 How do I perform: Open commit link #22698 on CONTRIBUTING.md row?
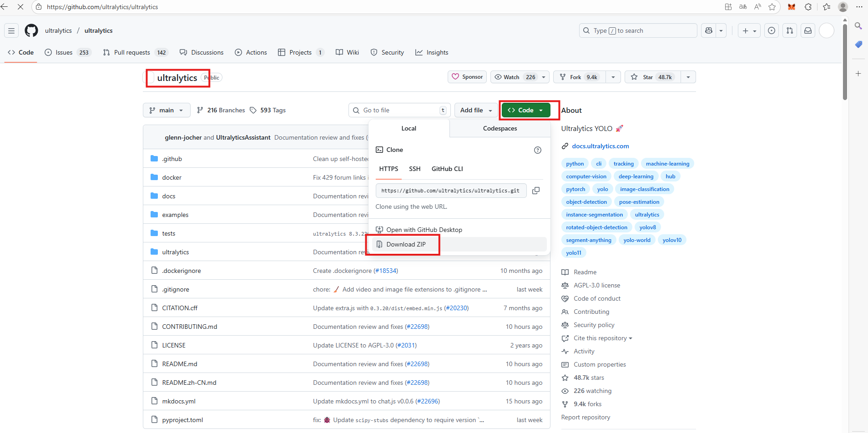coord(417,327)
